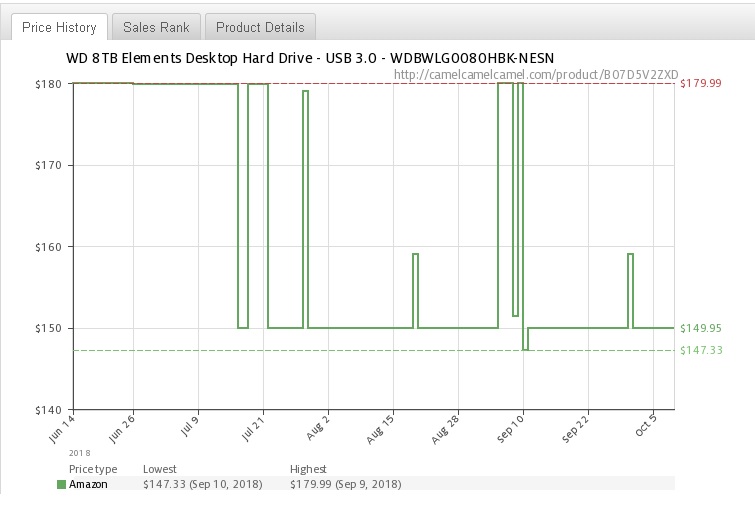755x516 pixels.
Task: Select the Amazon price type label
Action: click(88, 484)
